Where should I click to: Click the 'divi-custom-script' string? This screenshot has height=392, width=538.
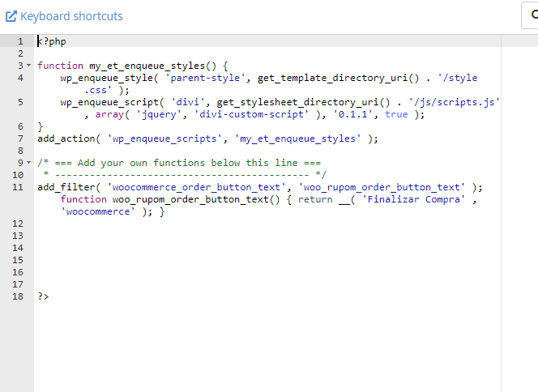pos(251,114)
